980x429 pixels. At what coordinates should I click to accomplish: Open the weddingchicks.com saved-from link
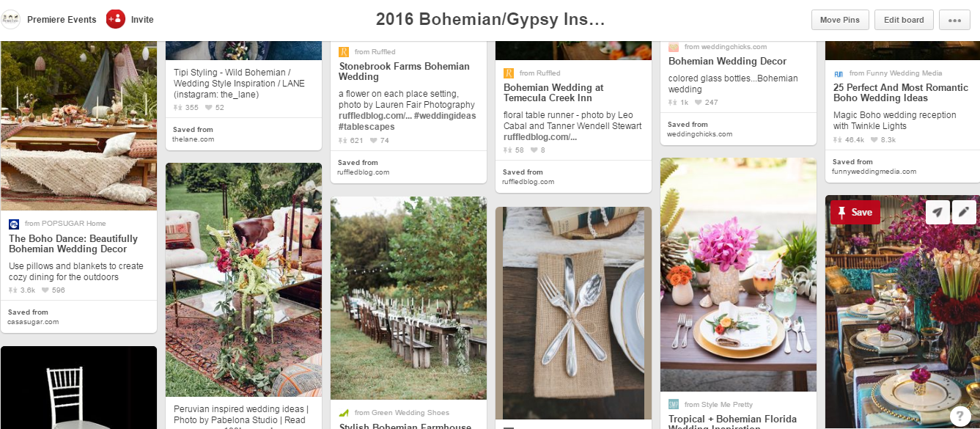pyautogui.click(x=700, y=134)
